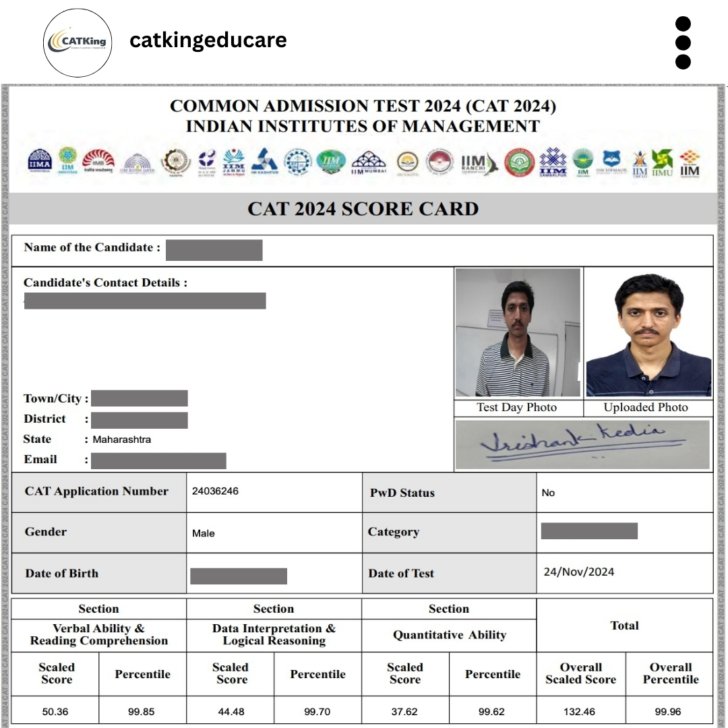Click the Date of Test label
Viewport: 728px width, 728px height.
pos(401,574)
